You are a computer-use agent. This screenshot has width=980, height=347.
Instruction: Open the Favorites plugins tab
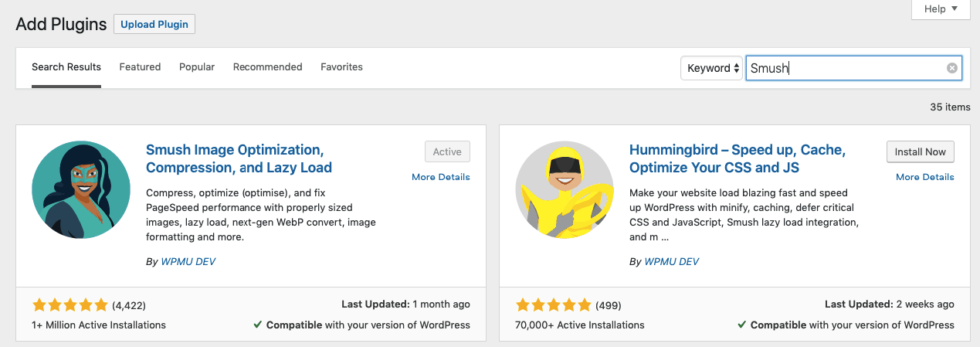(341, 67)
